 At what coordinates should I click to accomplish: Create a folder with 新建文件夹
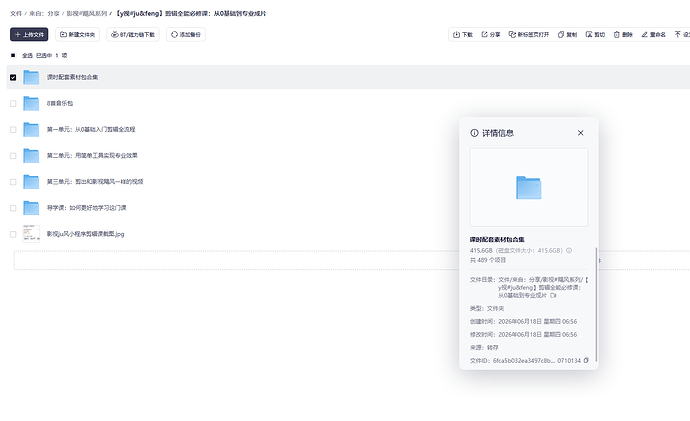[77, 34]
